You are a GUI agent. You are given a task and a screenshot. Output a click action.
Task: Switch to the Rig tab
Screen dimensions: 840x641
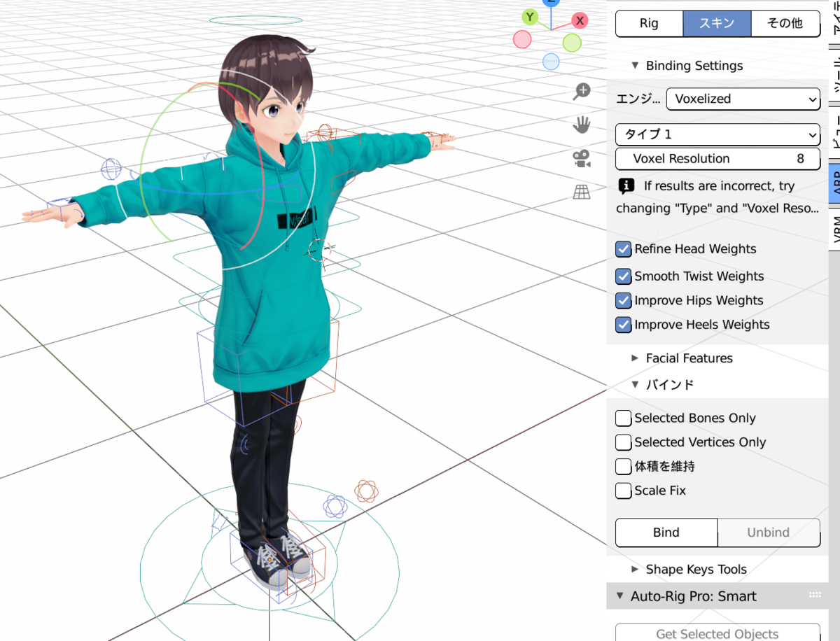(x=649, y=23)
